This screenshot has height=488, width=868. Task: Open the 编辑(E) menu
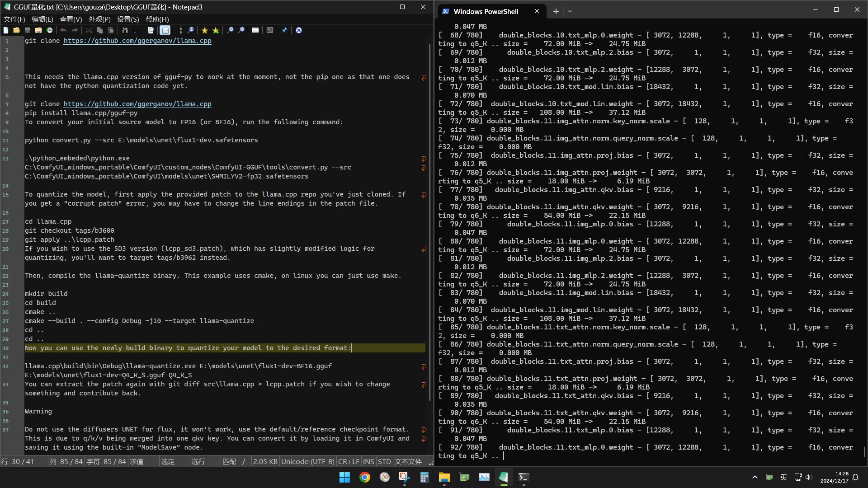coord(42,19)
